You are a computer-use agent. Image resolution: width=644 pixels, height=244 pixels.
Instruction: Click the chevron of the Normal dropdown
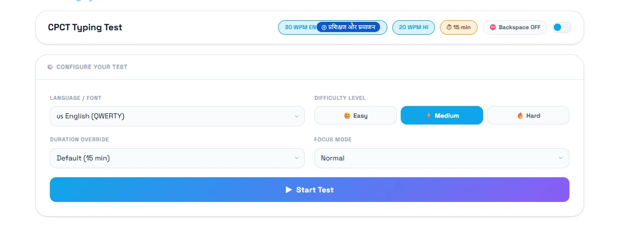(561, 158)
